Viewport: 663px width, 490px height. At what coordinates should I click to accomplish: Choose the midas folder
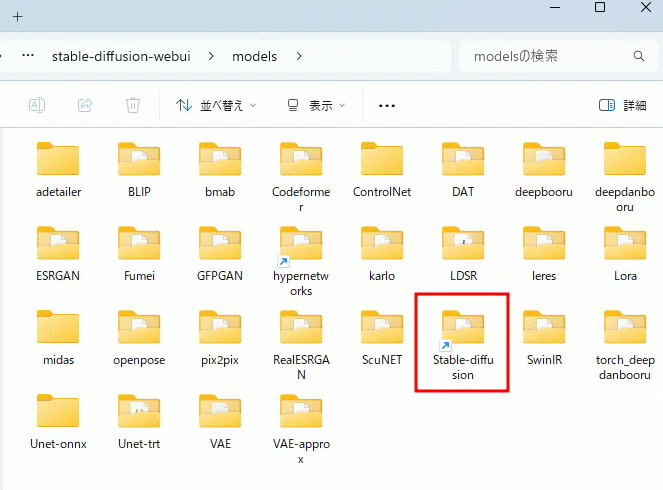58,338
